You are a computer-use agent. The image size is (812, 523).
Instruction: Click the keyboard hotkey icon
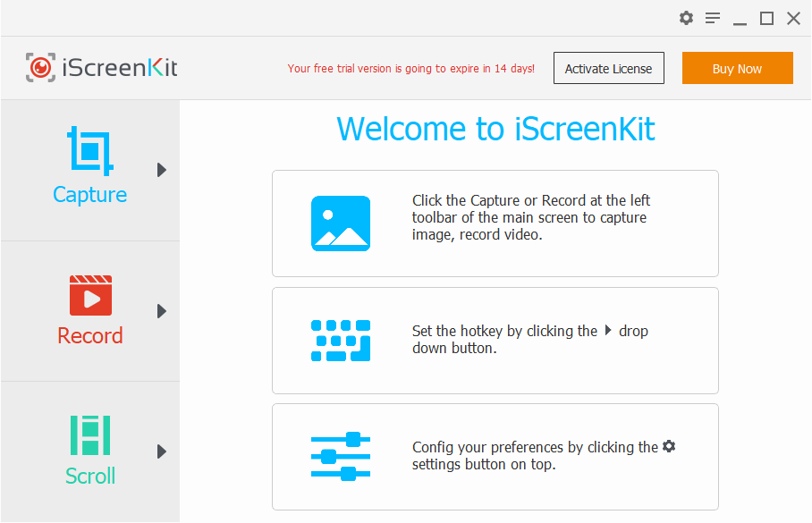click(x=341, y=340)
